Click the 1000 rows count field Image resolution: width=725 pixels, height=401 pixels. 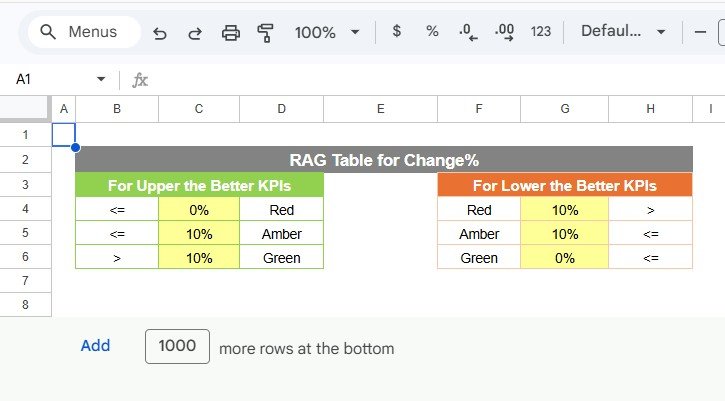[177, 346]
